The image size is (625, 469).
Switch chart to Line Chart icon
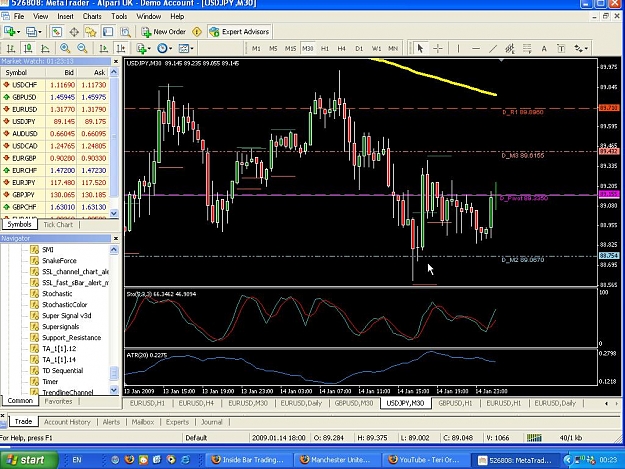(45, 49)
